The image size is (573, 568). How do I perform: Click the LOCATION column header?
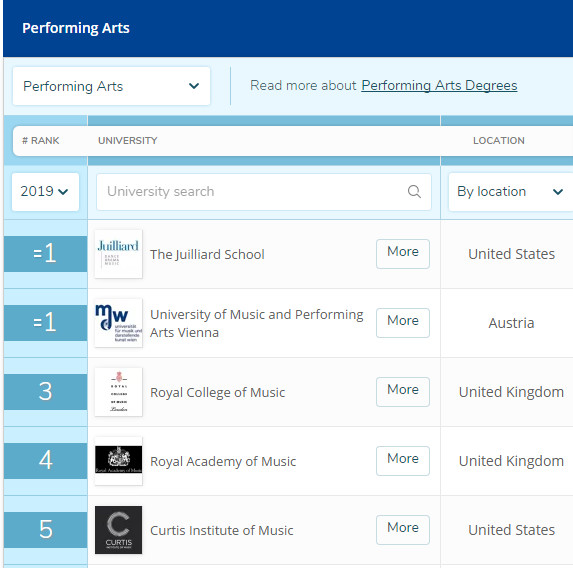click(x=499, y=141)
